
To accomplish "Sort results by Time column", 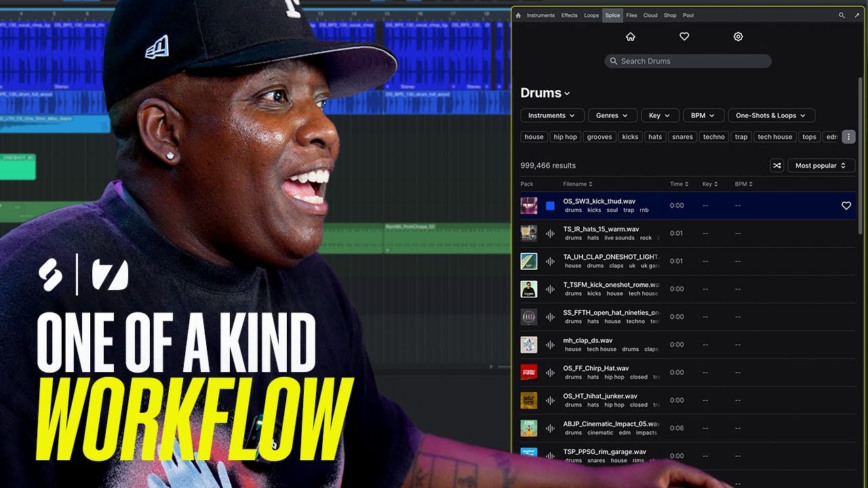I will (679, 184).
